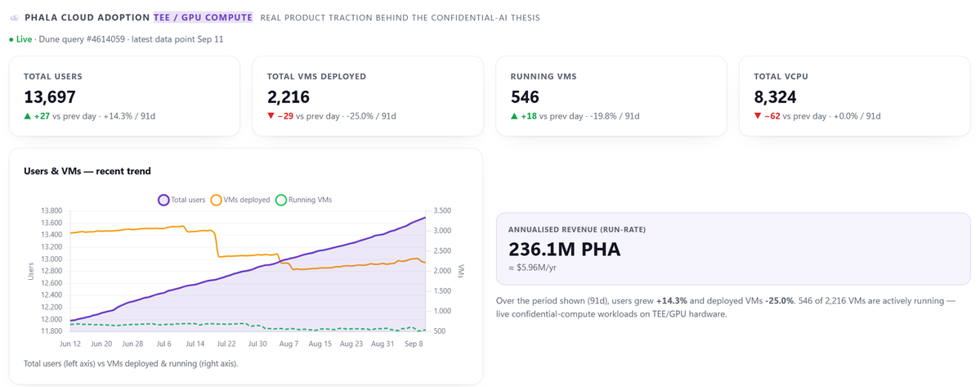This screenshot has width=980, height=387.
Task: Click the 3.500 right axis label
Action: 441,211
